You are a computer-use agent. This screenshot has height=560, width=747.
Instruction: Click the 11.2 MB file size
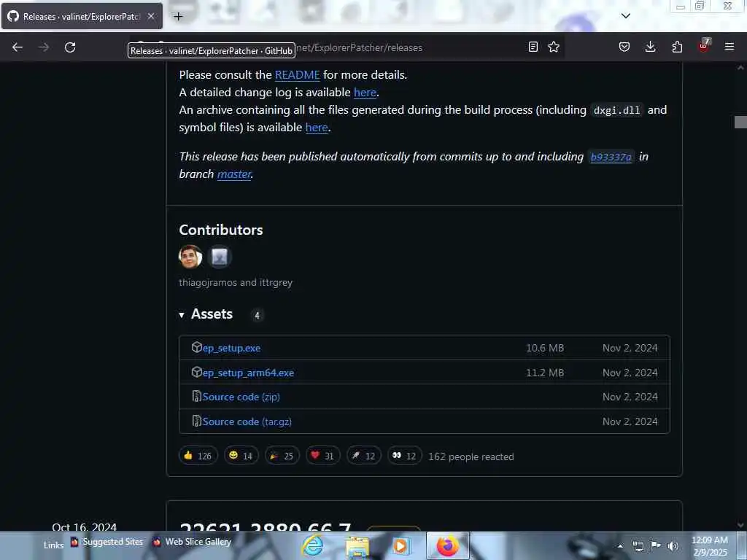pyautogui.click(x=545, y=373)
